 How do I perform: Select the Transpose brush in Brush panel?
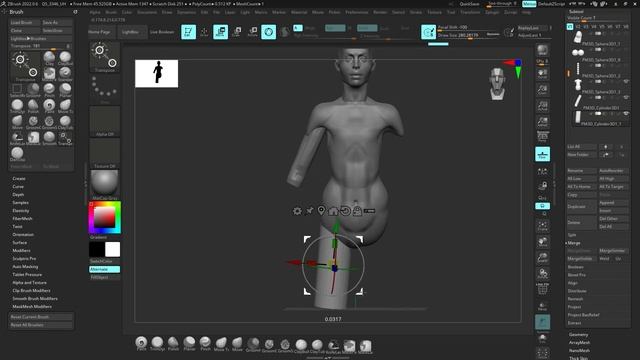click(x=25, y=66)
